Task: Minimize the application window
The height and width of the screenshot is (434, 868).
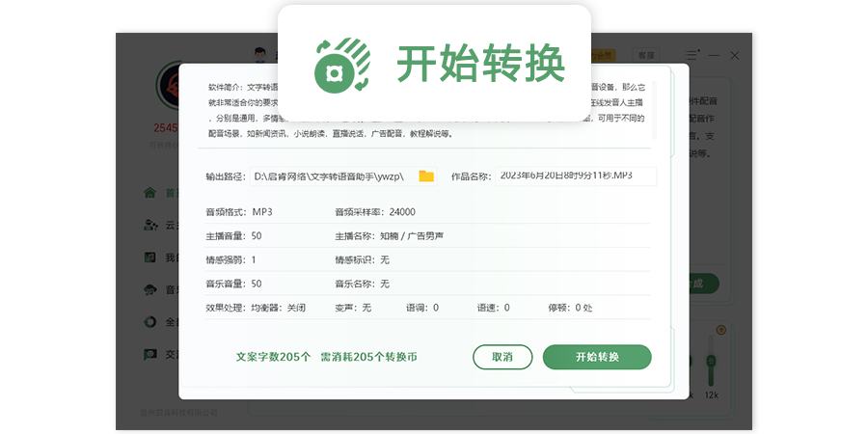Action: click(x=715, y=55)
